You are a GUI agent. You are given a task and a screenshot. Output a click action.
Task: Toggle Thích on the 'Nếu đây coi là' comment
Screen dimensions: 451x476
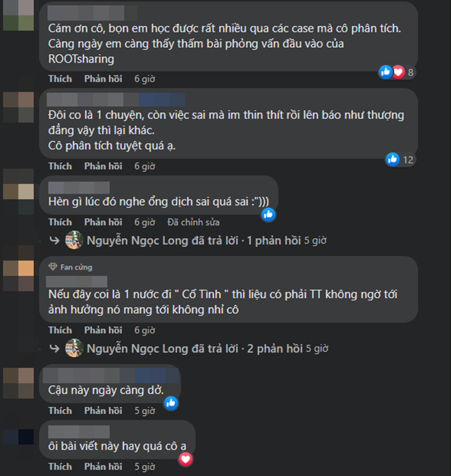point(60,330)
